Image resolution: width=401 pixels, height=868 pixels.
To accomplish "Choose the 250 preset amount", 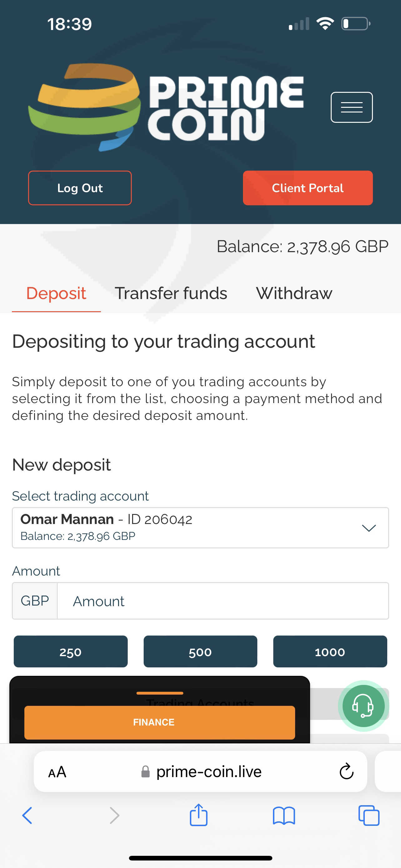I will pyautogui.click(x=70, y=652).
